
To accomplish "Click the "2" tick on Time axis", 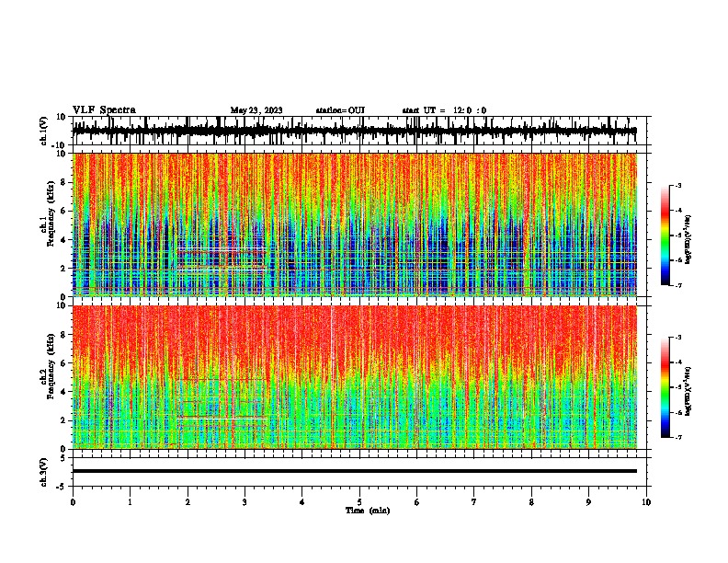I will (188, 502).
